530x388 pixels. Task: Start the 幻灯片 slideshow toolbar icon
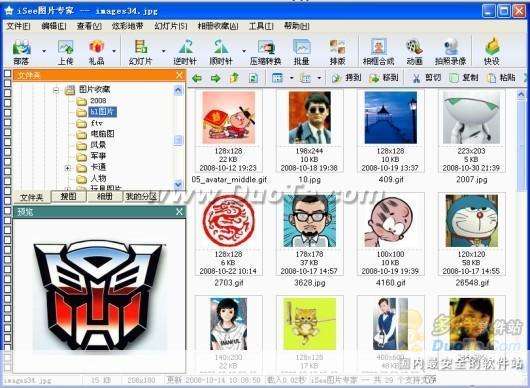click(x=141, y=52)
